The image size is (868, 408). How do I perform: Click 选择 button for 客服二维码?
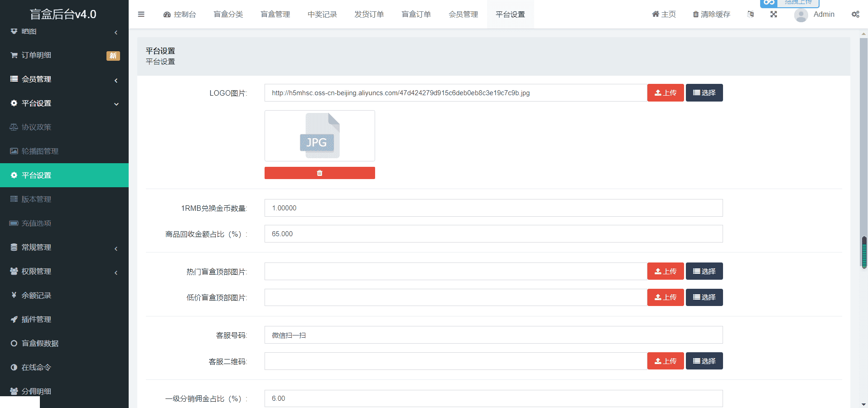[704, 361]
